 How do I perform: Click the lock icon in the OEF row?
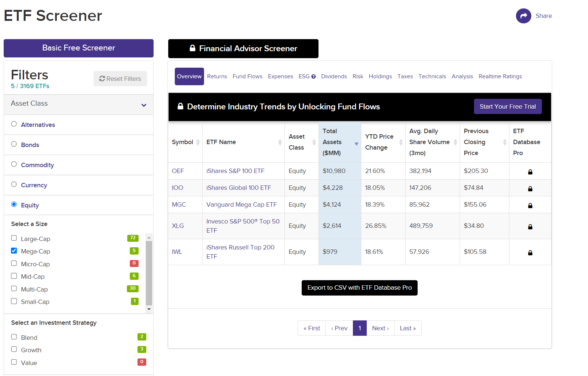pyautogui.click(x=530, y=172)
